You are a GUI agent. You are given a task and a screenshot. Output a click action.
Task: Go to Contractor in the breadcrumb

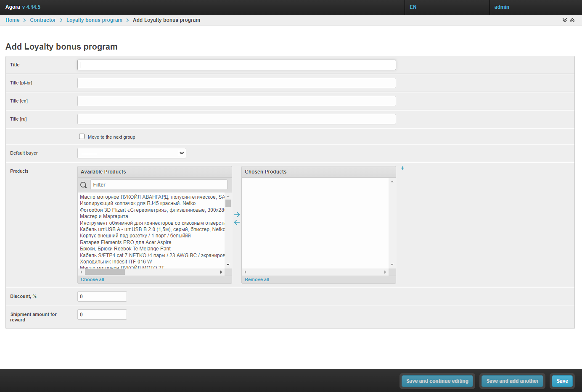(43, 20)
